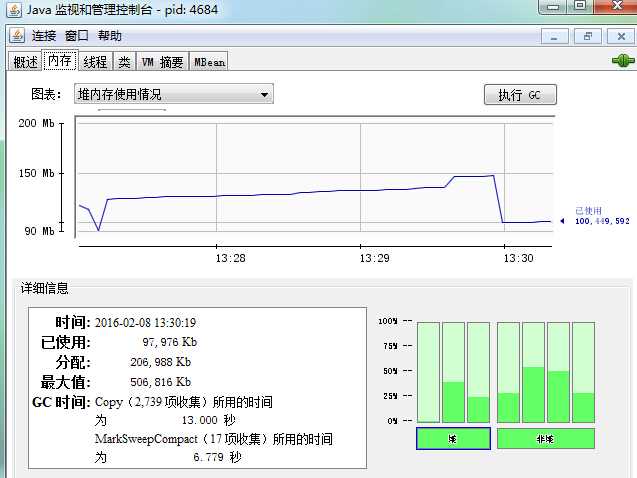Click the 200 Mb axis label
The image size is (637, 478).
tap(36, 123)
